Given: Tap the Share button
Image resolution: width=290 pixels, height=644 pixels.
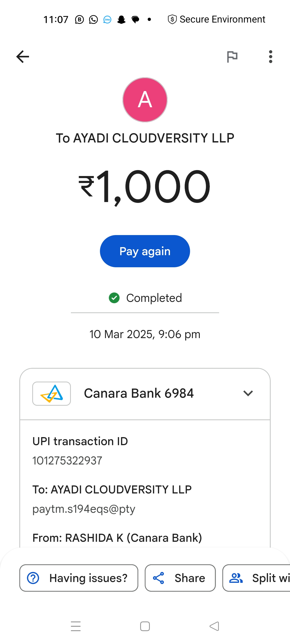Looking at the screenshot, I should (x=180, y=578).
